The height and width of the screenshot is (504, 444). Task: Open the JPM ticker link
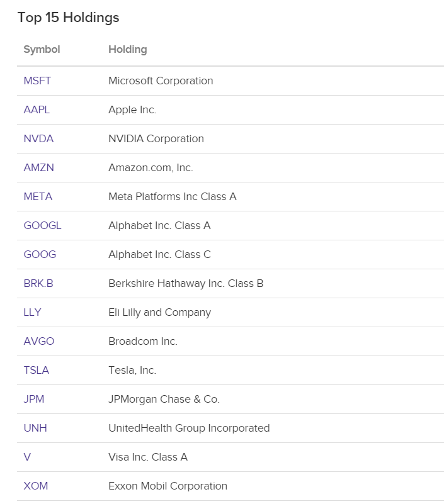pos(34,399)
